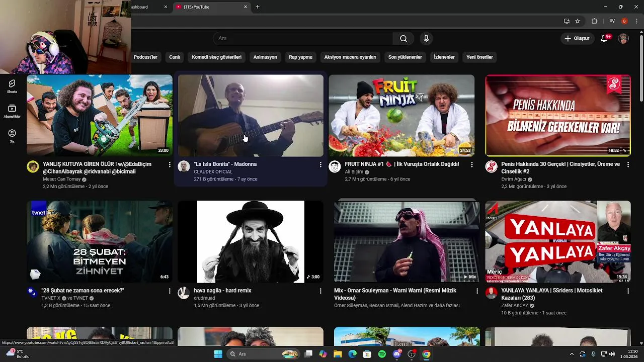This screenshot has width=644, height=362.
Task: Open new tab with plus button
Action: (258, 7)
